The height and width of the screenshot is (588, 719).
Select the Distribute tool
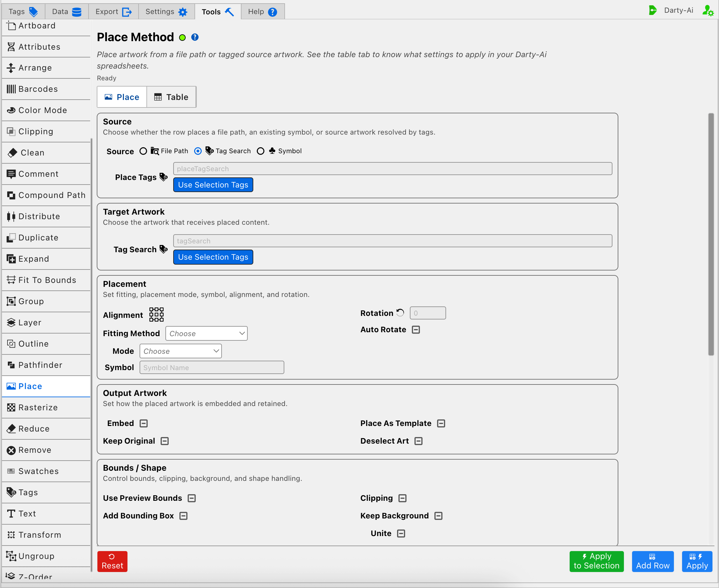(46, 217)
